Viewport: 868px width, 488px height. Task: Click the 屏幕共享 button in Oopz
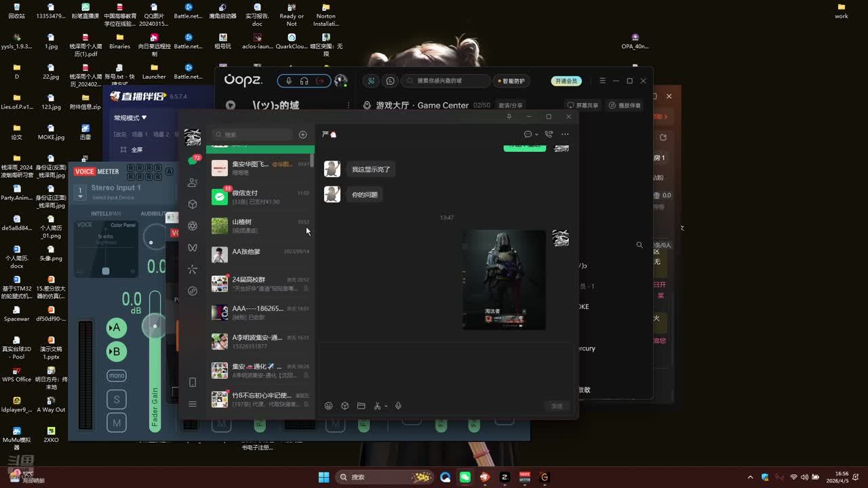click(583, 105)
